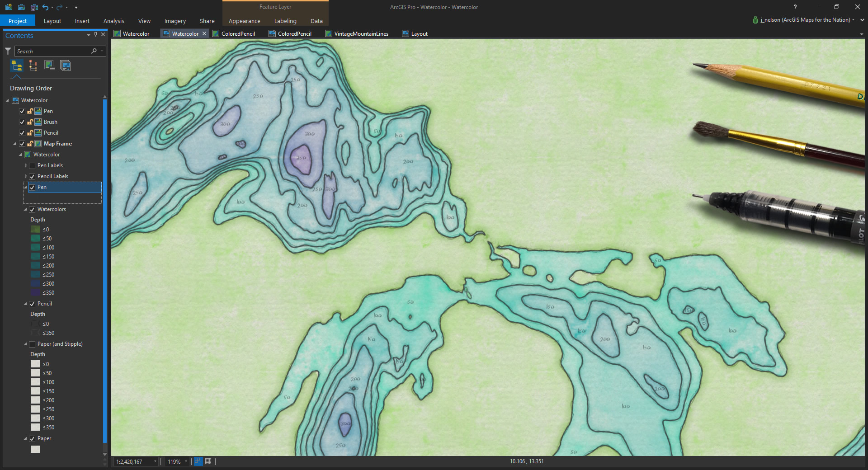Open the Analysis ribbon tab

(x=113, y=21)
